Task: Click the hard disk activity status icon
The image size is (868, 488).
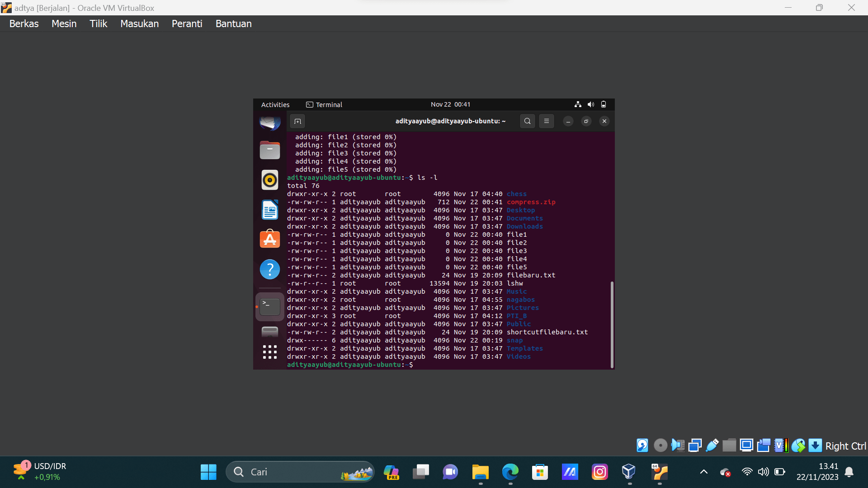Action: pos(642,446)
